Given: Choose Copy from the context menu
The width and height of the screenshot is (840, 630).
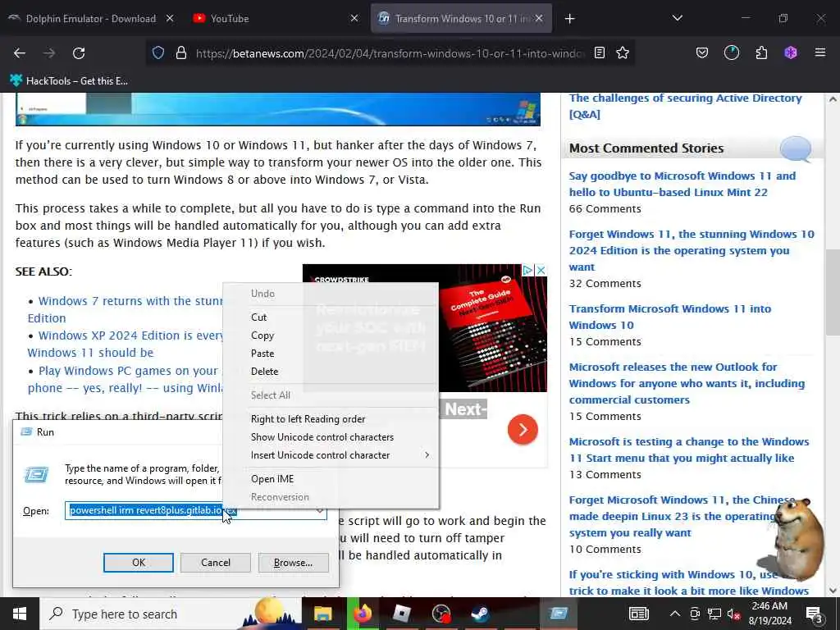Looking at the screenshot, I should [x=262, y=336].
